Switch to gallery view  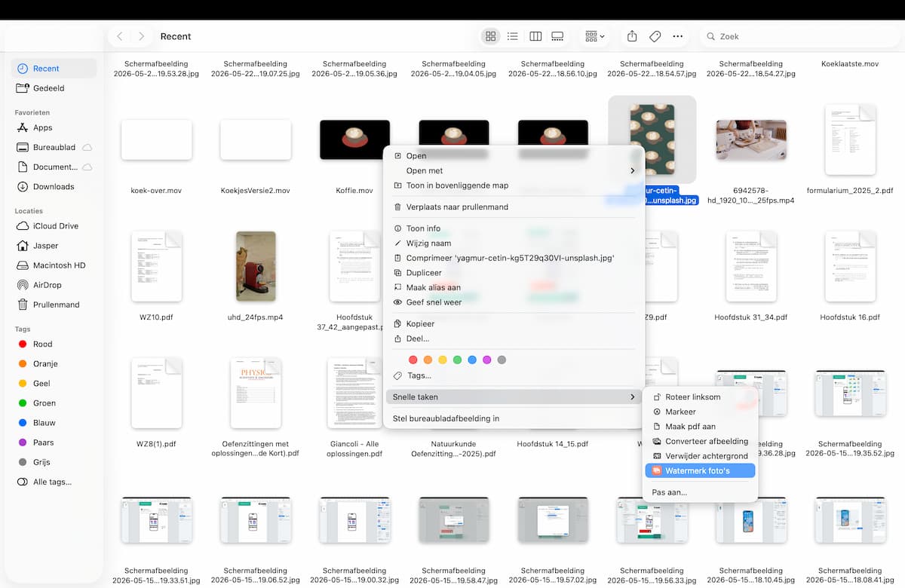pyautogui.click(x=558, y=36)
